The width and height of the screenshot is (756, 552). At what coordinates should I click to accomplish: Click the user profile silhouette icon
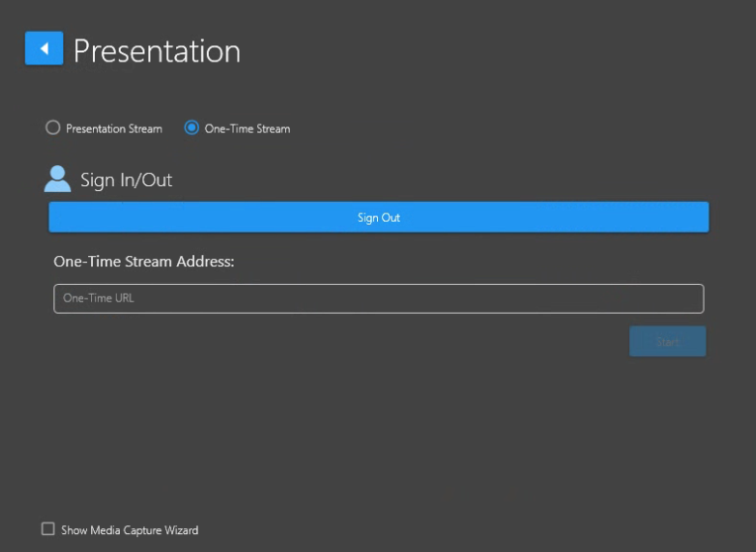[x=57, y=179]
